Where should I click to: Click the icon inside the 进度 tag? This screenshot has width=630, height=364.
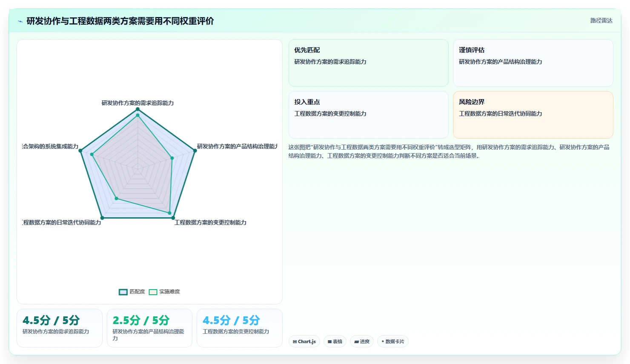356,341
